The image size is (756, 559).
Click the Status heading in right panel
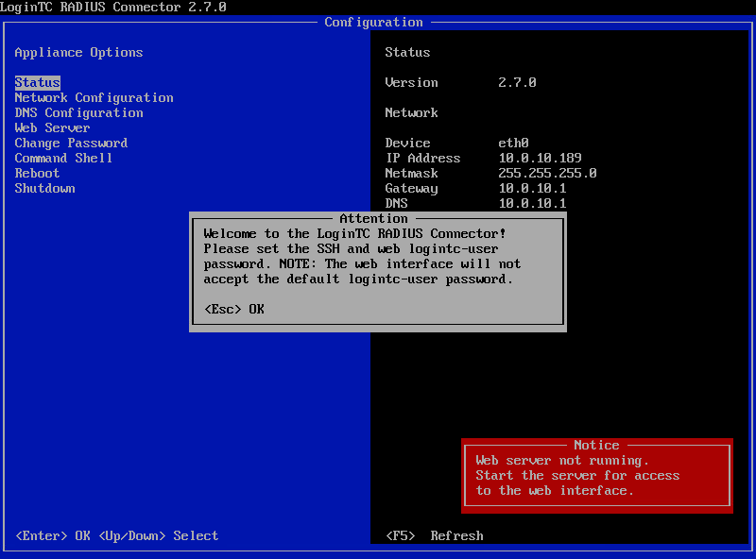[407, 53]
